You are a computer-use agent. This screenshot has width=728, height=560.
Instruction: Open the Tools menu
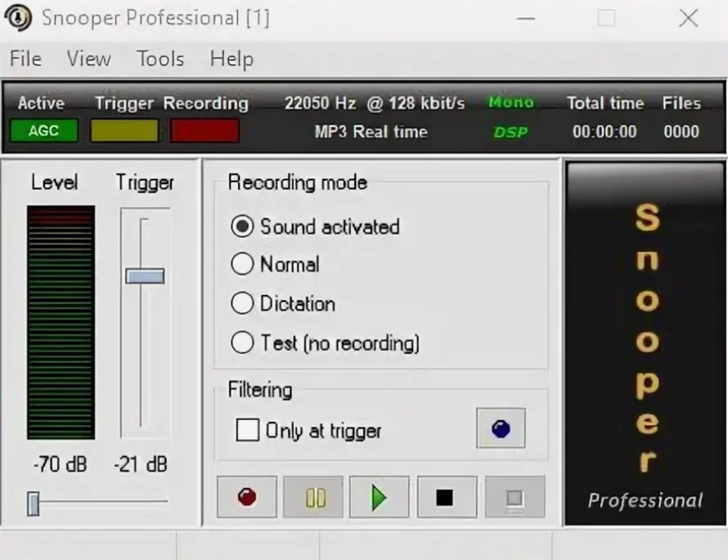160,59
